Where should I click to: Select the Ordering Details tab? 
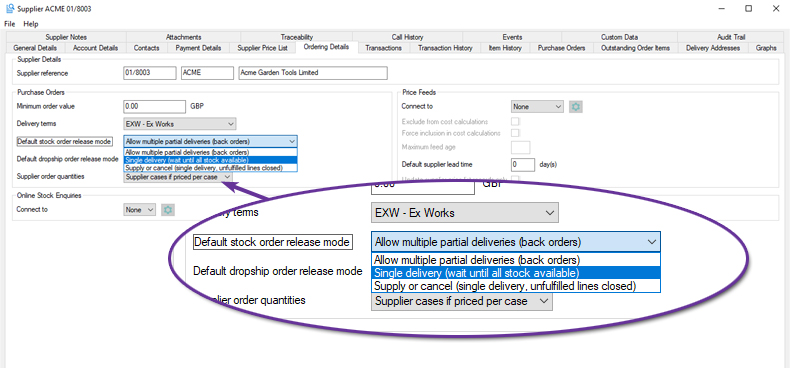(326, 47)
